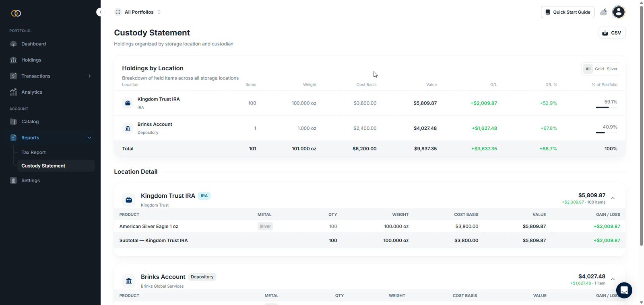Click the book icon on Quick Start Guide

pyautogui.click(x=548, y=12)
